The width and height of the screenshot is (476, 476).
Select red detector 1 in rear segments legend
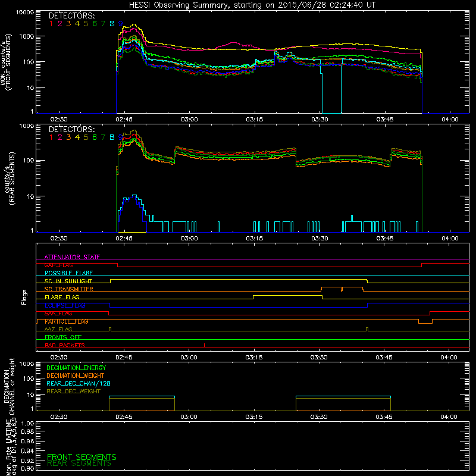coord(51,137)
